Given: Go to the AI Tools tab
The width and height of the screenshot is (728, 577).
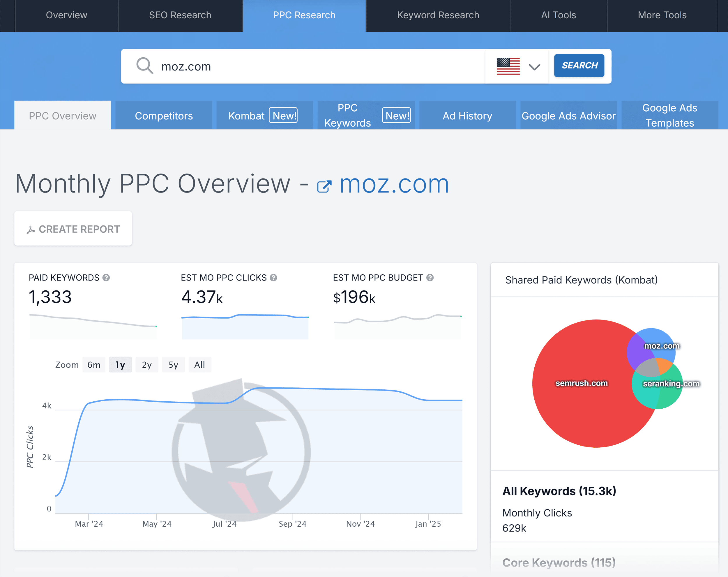Looking at the screenshot, I should pos(559,15).
